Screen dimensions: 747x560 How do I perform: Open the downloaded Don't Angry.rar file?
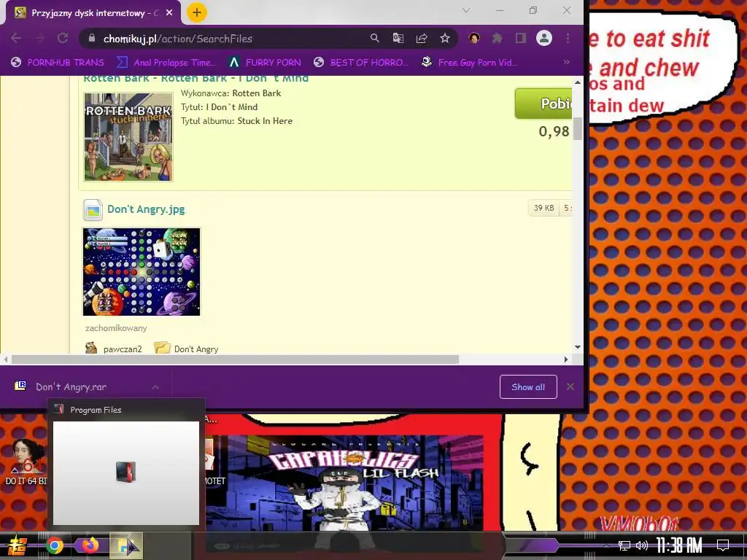71,386
